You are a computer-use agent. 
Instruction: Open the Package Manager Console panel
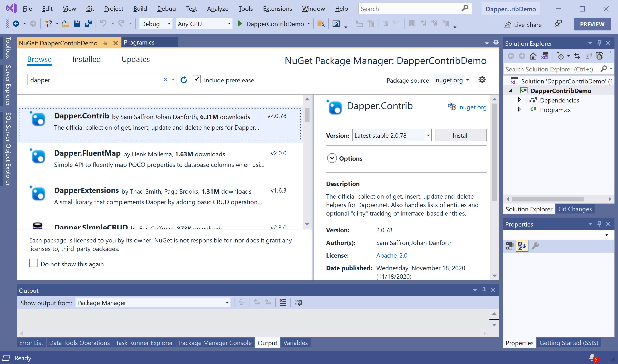[215, 343]
